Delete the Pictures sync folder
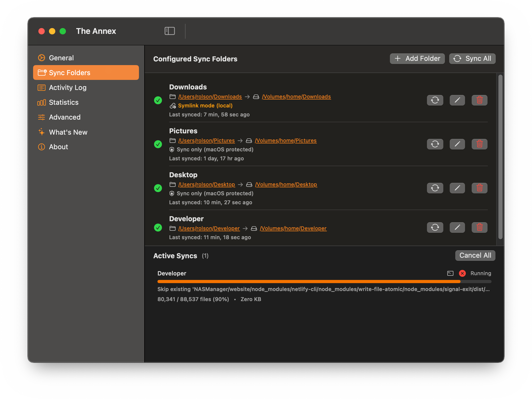Screen dimensions: 532x399 [x=479, y=144]
